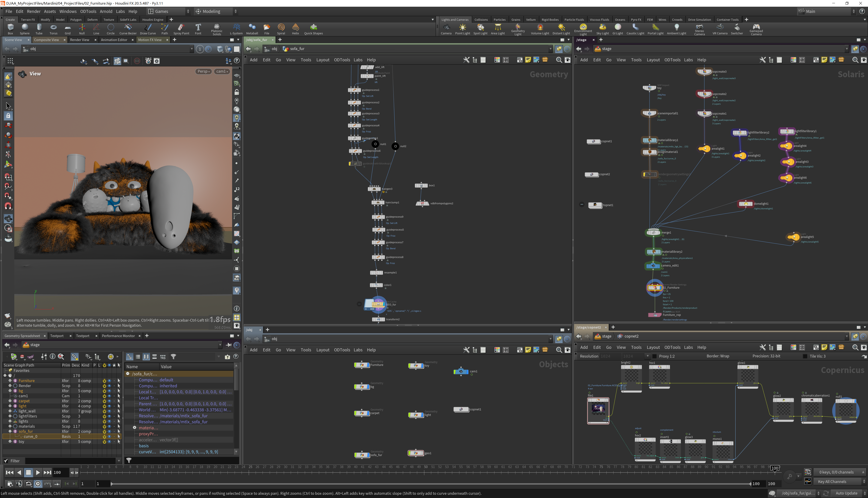Select the Sphere shelf tool
868x498 pixels.
point(25,29)
